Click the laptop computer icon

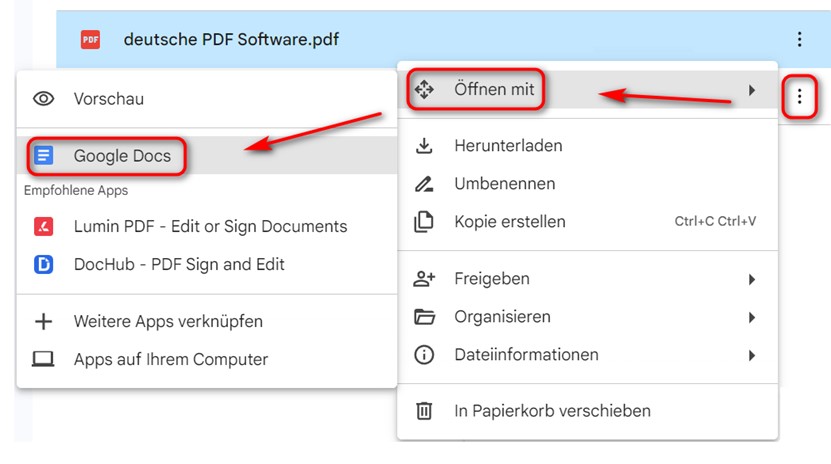(43, 360)
